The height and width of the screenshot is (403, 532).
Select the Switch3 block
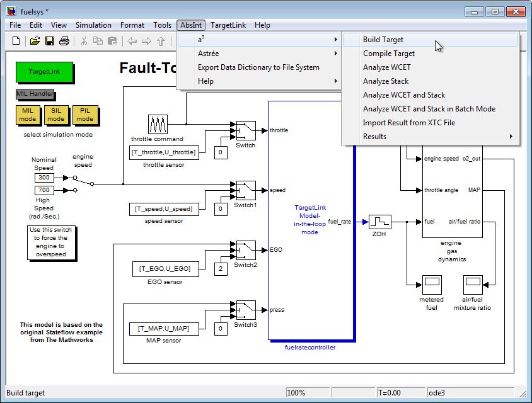click(x=246, y=310)
